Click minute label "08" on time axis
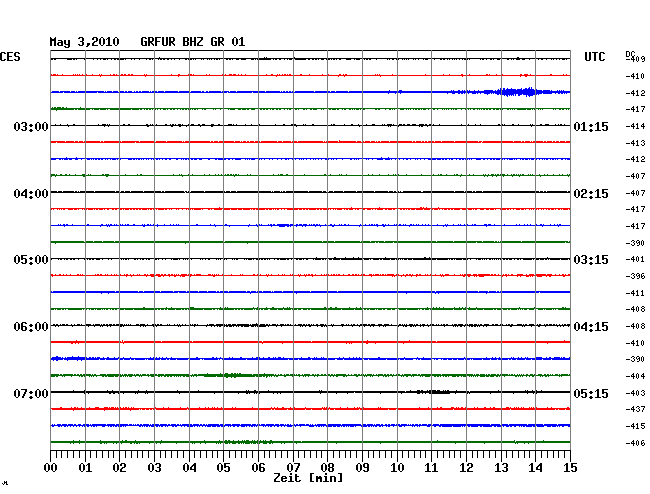This screenshot has width=650, height=494. click(x=327, y=468)
